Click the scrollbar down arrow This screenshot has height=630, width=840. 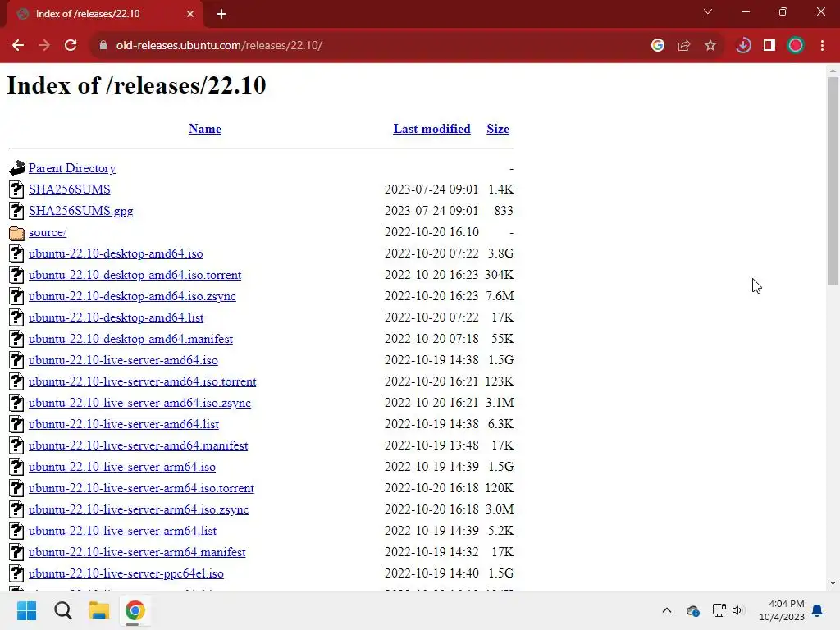coord(833,583)
